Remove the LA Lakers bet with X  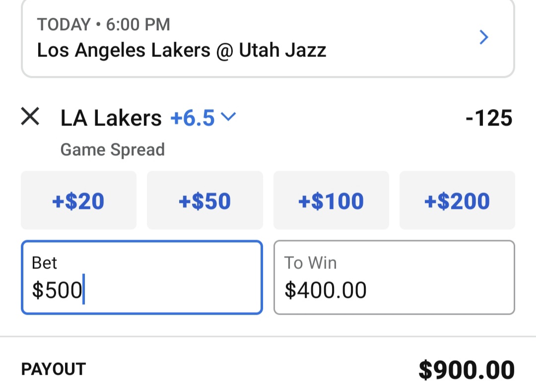click(x=30, y=117)
